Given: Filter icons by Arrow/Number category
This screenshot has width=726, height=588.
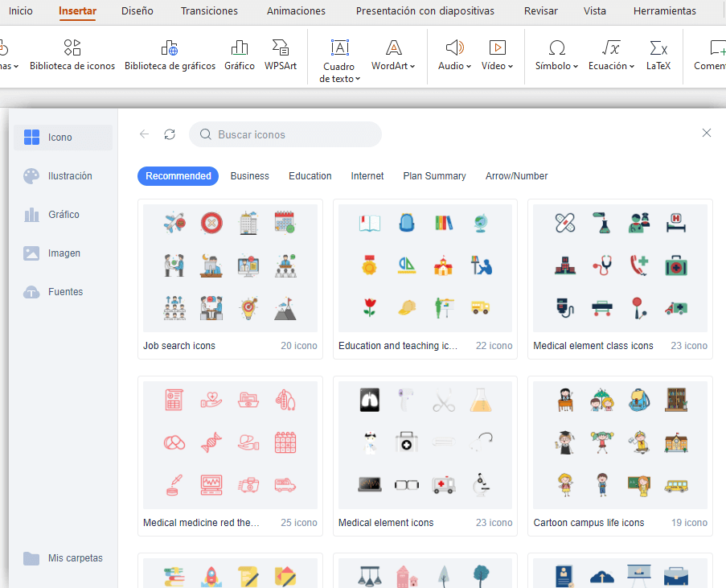Looking at the screenshot, I should tap(517, 176).
